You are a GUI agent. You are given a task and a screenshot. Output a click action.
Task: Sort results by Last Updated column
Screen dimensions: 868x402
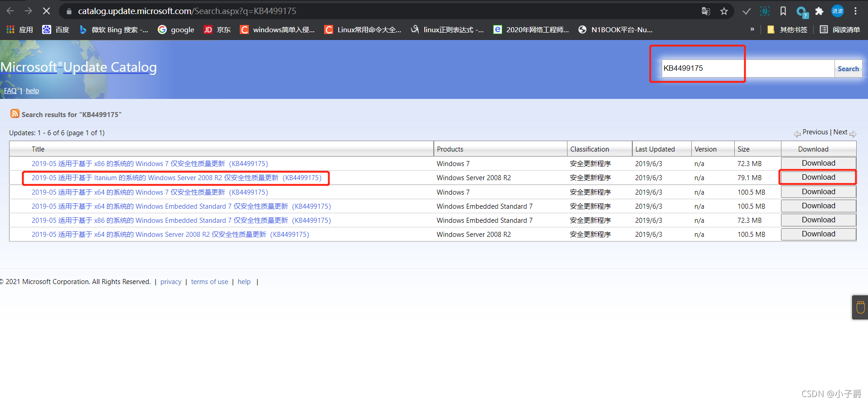[655, 149]
